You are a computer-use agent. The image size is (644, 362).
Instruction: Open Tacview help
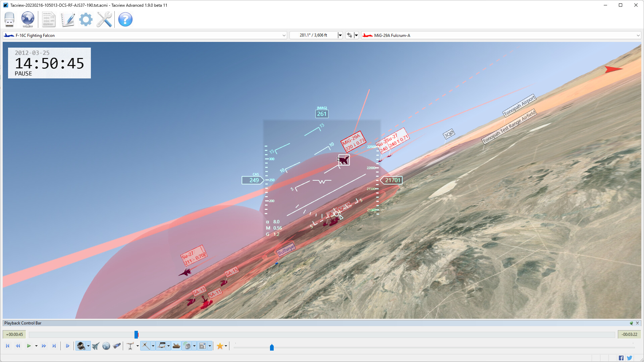pyautogui.click(x=125, y=19)
